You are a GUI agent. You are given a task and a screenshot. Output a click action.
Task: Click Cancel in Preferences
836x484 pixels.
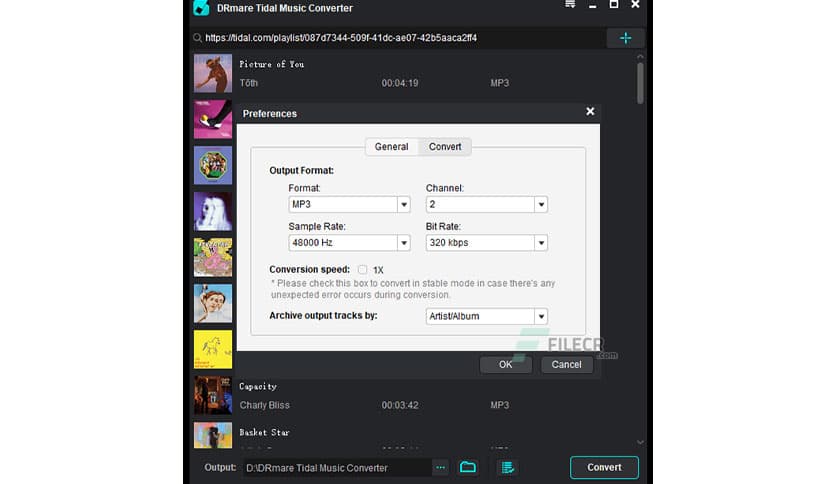tap(566, 365)
